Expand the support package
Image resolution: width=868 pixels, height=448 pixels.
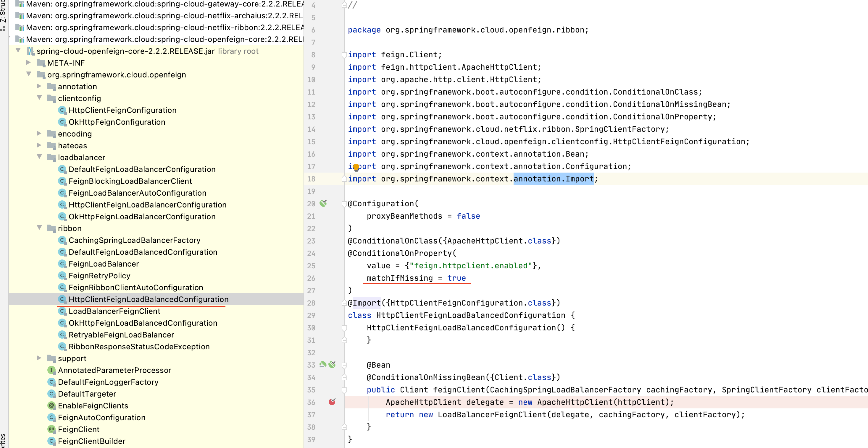[39, 358]
